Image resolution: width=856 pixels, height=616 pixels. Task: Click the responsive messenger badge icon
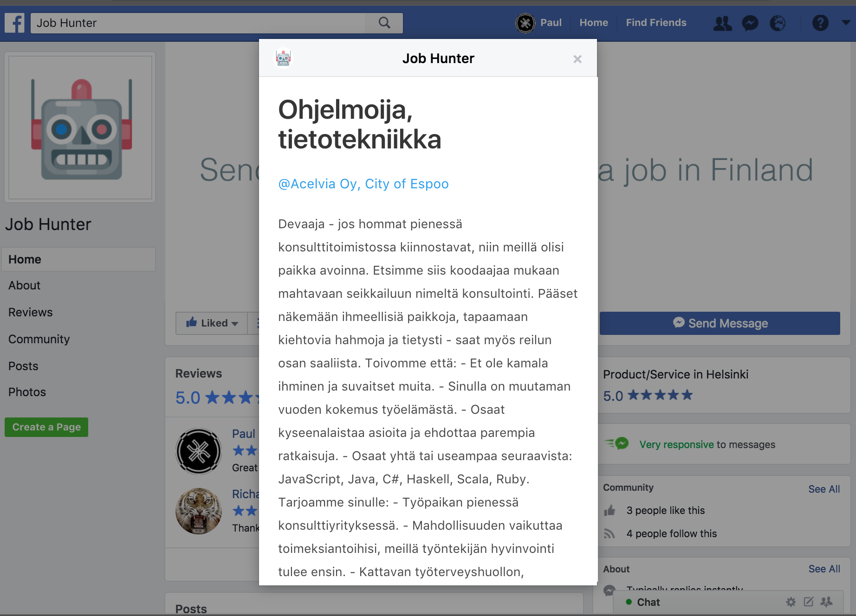617,443
